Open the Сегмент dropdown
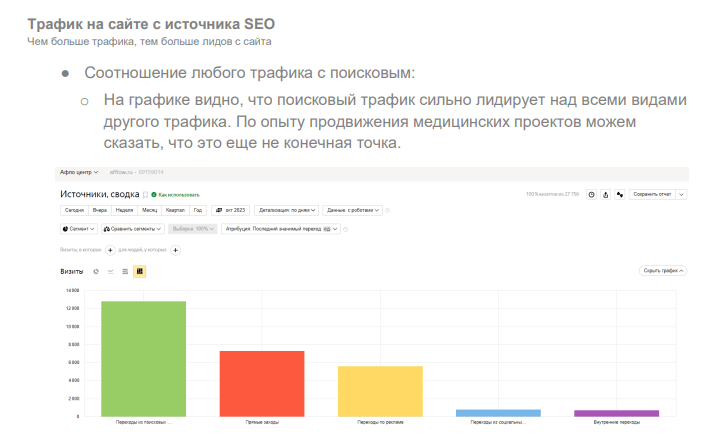Image resolution: width=711 pixels, height=446 pixels. 79,229
